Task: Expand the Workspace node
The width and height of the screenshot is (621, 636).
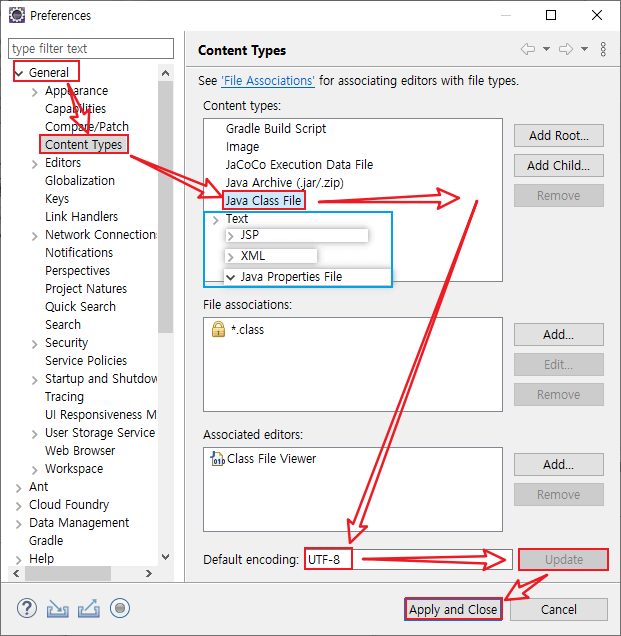Action: pos(35,470)
